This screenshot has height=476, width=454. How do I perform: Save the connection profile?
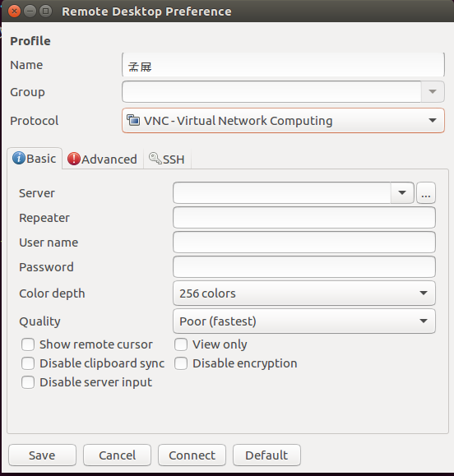tap(42, 455)
